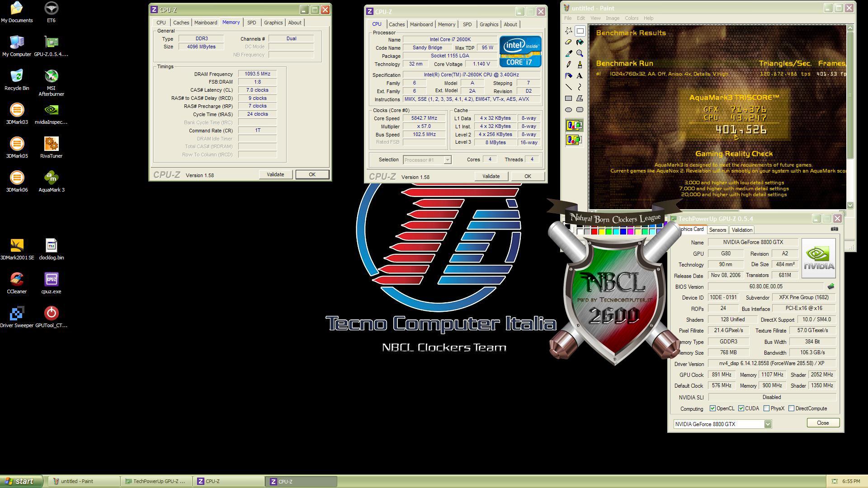Open Graphics tab in CPU tab CPU-Z window

pos(489,24)
